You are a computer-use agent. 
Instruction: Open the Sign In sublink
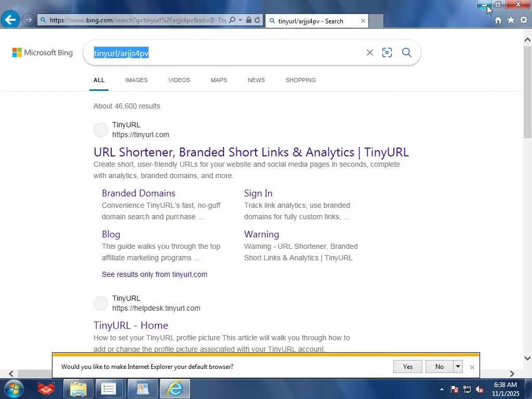pyautogui.click(x=258, y=193)
